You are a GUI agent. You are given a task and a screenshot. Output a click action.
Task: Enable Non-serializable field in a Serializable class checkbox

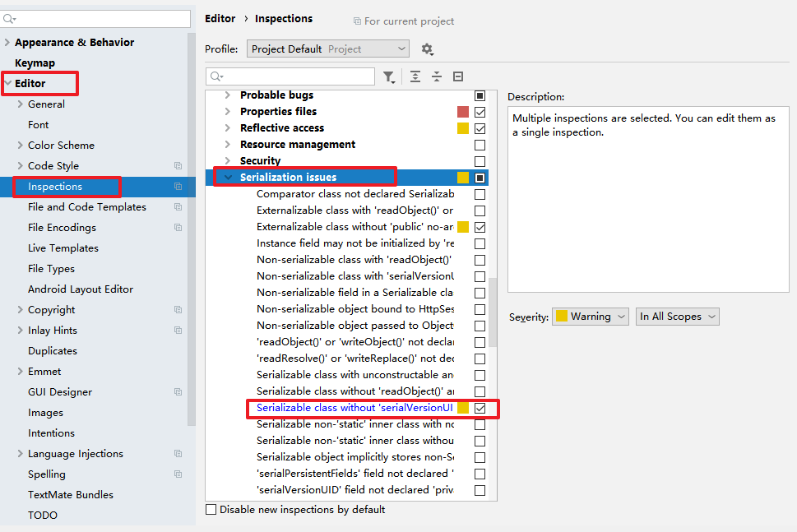point(480,294)
